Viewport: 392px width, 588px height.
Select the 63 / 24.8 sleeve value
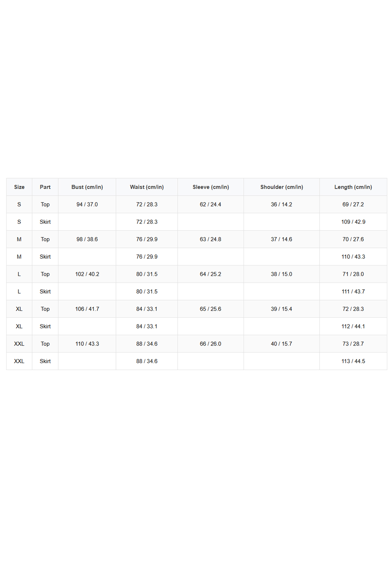(x=211, y=239)
